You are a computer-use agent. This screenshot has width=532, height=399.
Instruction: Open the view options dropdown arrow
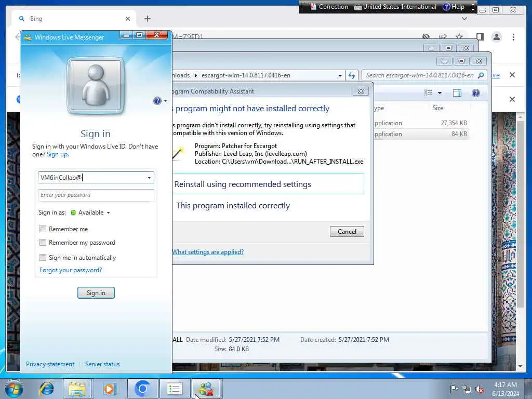tap(440, 93)
